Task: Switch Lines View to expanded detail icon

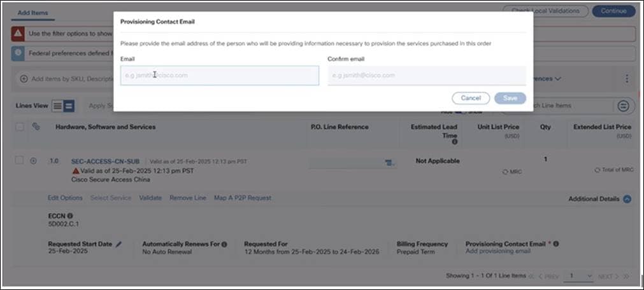Action: (69, 106)
